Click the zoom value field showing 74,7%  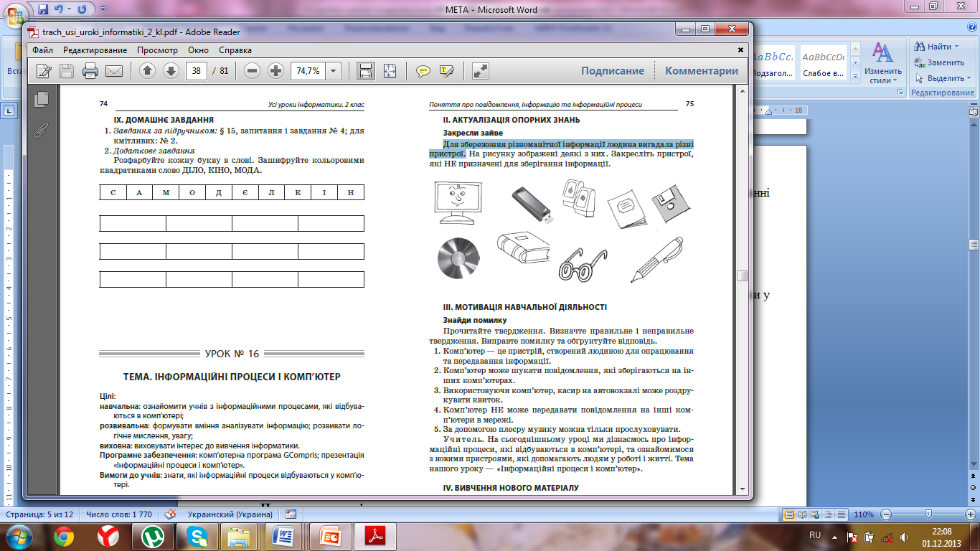click(x=308, y=71)
